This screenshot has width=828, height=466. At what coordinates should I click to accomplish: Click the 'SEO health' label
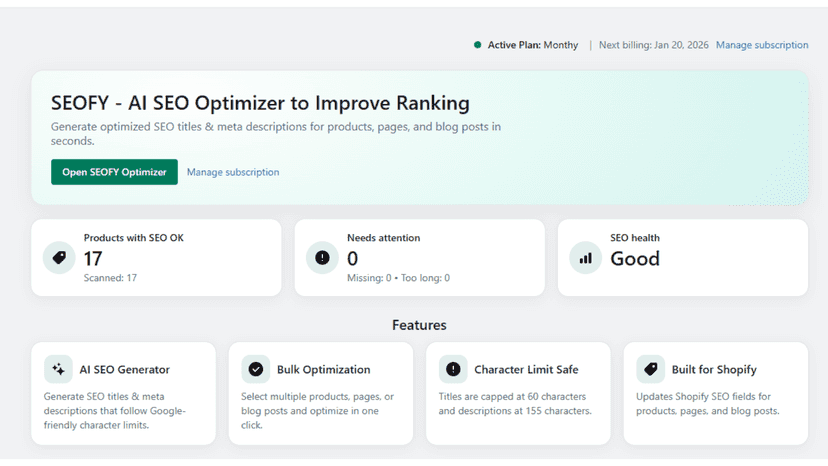click(x=635, y=238)
